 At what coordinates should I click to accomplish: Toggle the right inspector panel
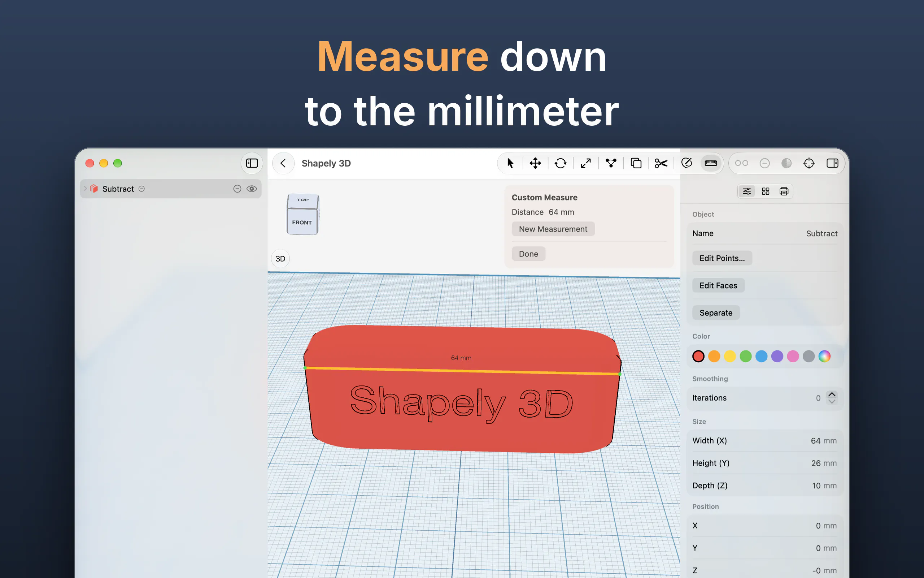[x=832, y=163]
